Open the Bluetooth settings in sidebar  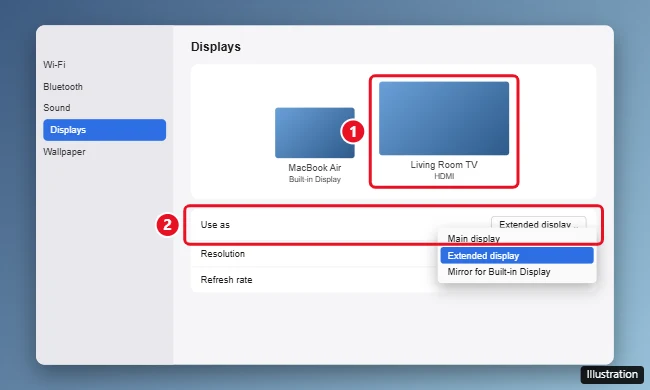[x=63, y=87]
